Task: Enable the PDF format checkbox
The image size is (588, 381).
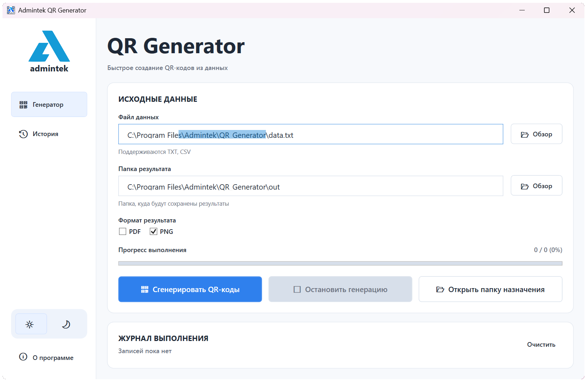Action: [x=123, y=231]
